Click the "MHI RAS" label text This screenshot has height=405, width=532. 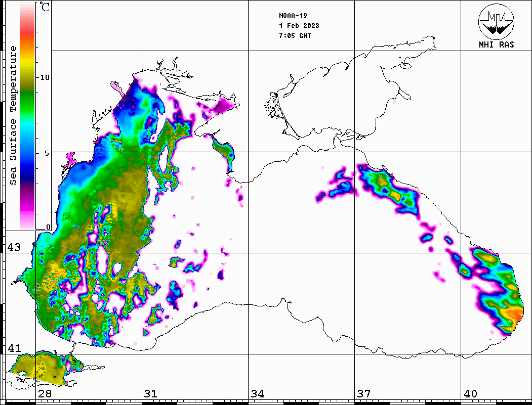pos(496,44)
